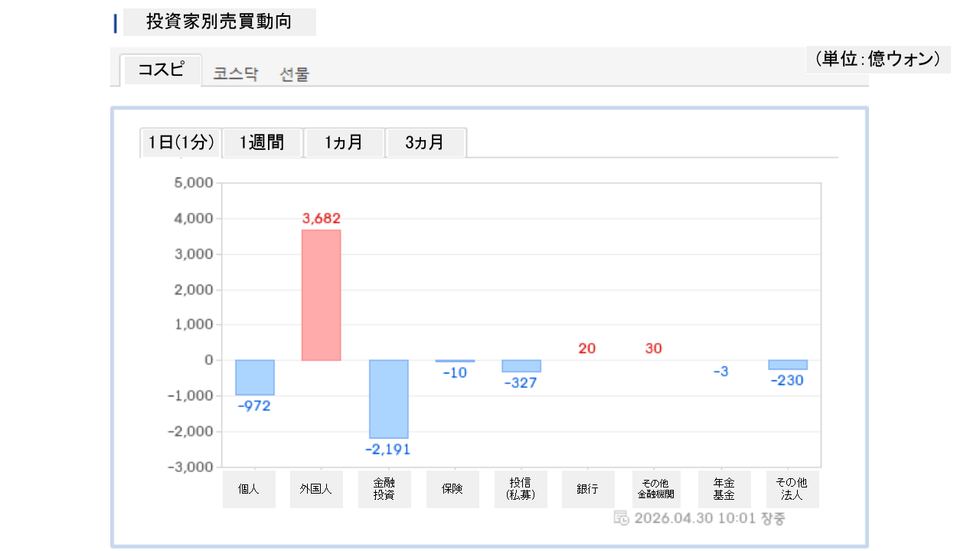The image size is (980, 551).
Task: Click the 投資家別売買動向 heading
Action: 219,22
